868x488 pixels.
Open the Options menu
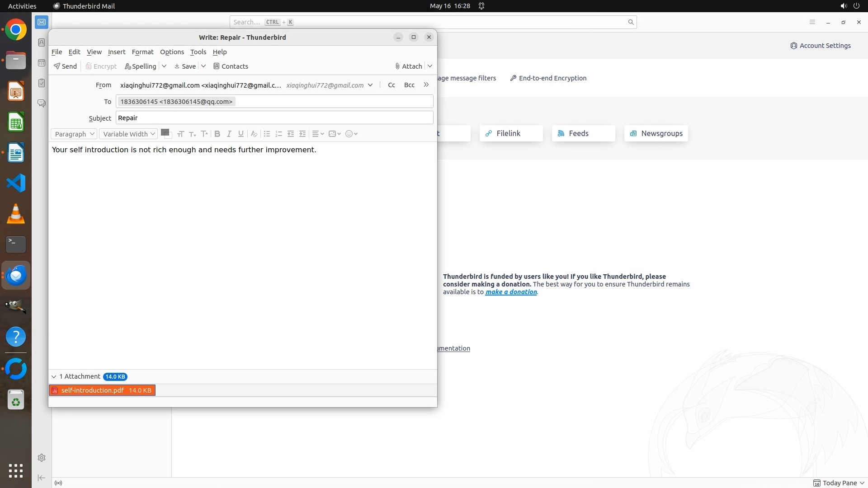(x=172, y=52)
